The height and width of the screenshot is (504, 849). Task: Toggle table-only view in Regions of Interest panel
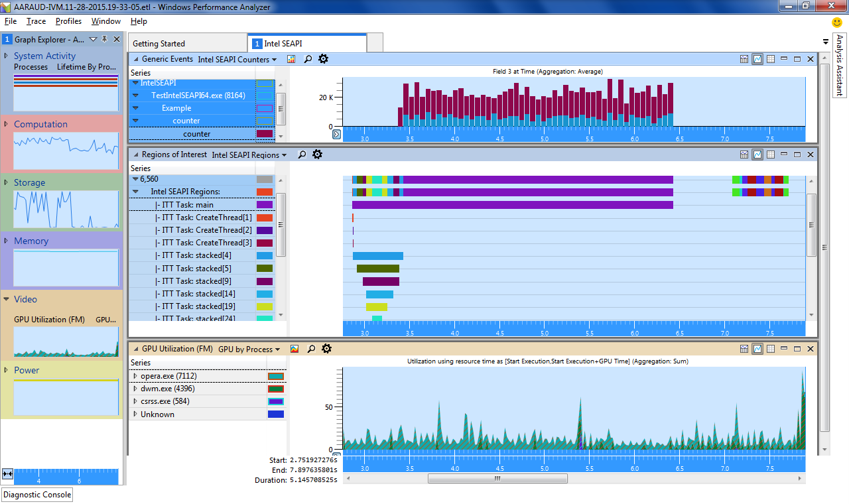pos(771,155)
